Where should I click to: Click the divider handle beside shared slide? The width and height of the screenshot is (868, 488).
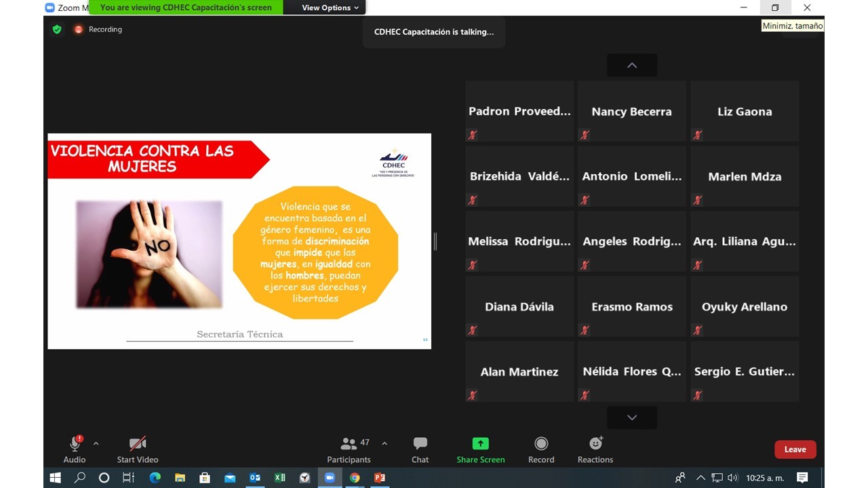click(435, 241)
